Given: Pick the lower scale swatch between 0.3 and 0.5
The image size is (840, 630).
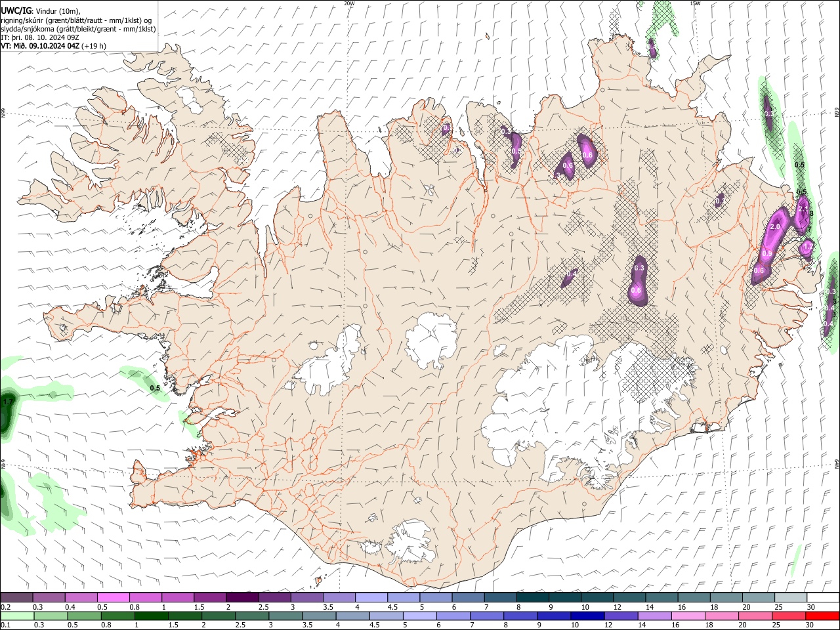Looking at the screenshot, I should pyautogui.click(x=51, y=616).
